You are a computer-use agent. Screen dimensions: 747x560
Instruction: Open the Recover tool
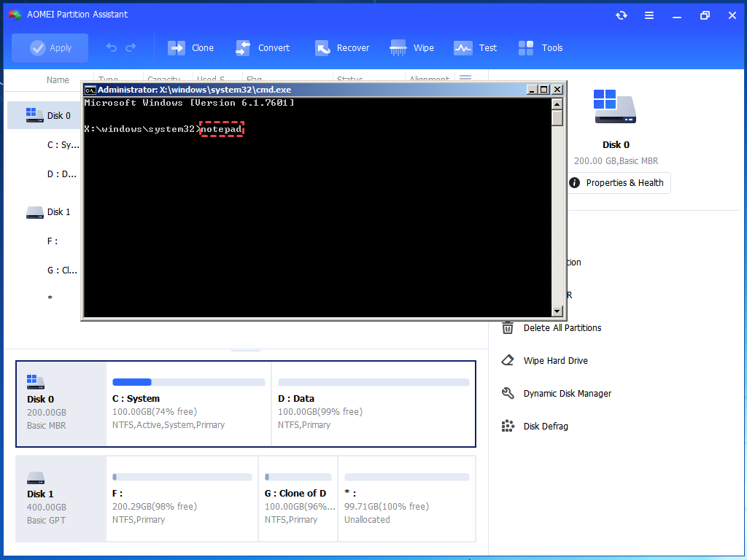[342, 48]
